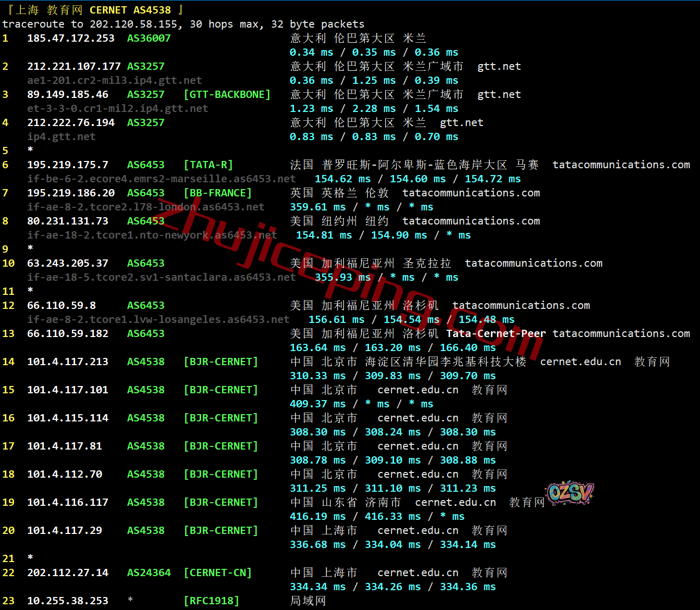Click hostname ae1-201.cr2-mil3.ip4.gtt.net

114,80
